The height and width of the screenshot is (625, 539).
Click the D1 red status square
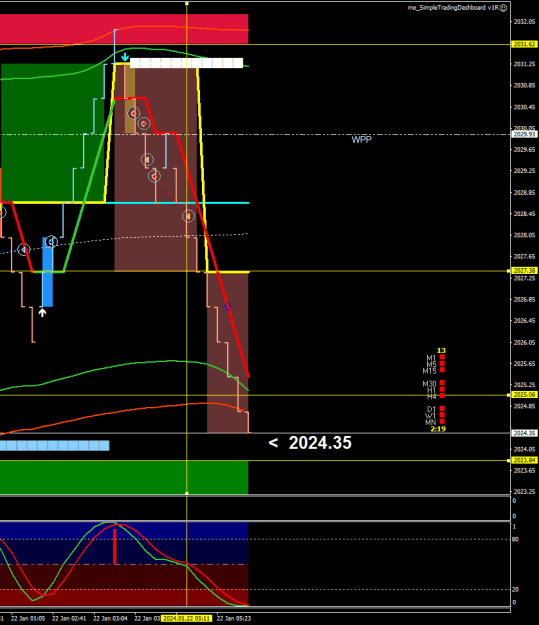coord(442,409)
